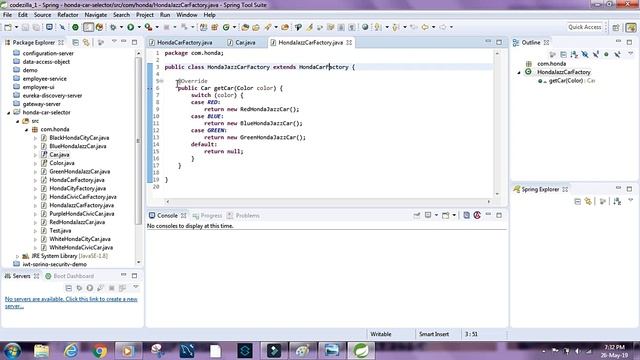Image resolution: width=640 pixels, height=360 pixels.
Task: Click the Back navigation yellow arrow
Action: pos(425,27)
